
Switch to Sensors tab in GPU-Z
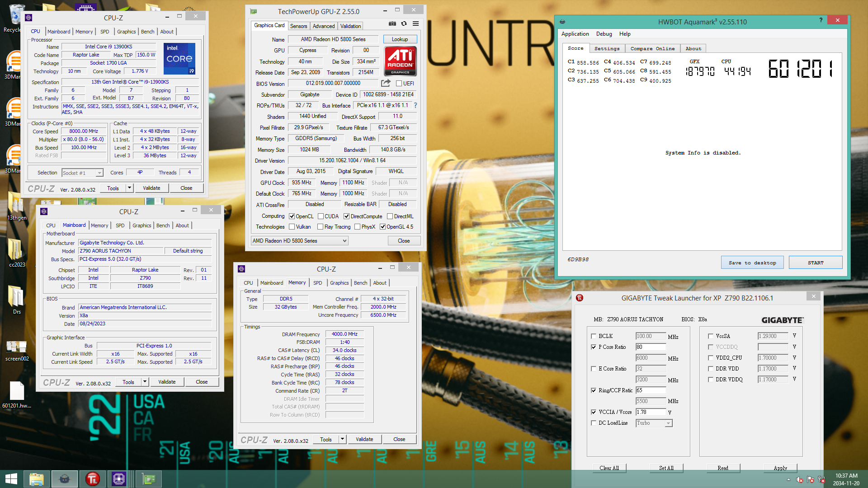point(298,26)
